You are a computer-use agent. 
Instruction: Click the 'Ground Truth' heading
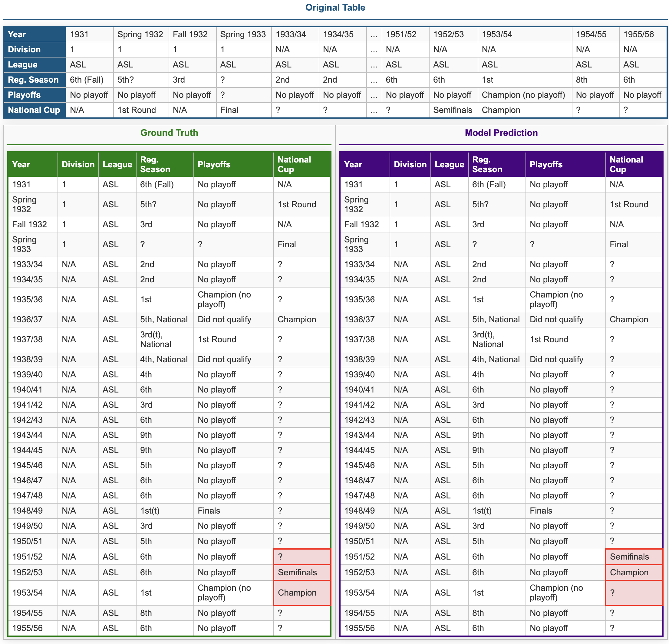(x=169, y=133)
